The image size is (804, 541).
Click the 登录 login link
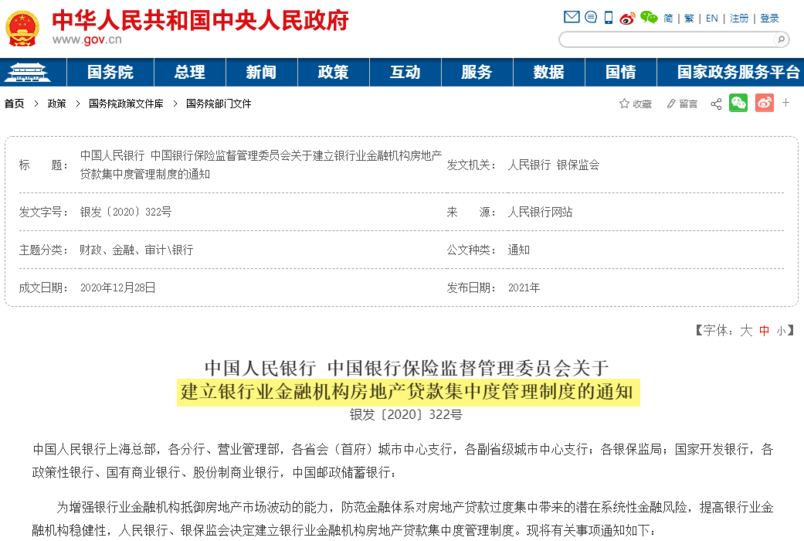tap(769, 18)
